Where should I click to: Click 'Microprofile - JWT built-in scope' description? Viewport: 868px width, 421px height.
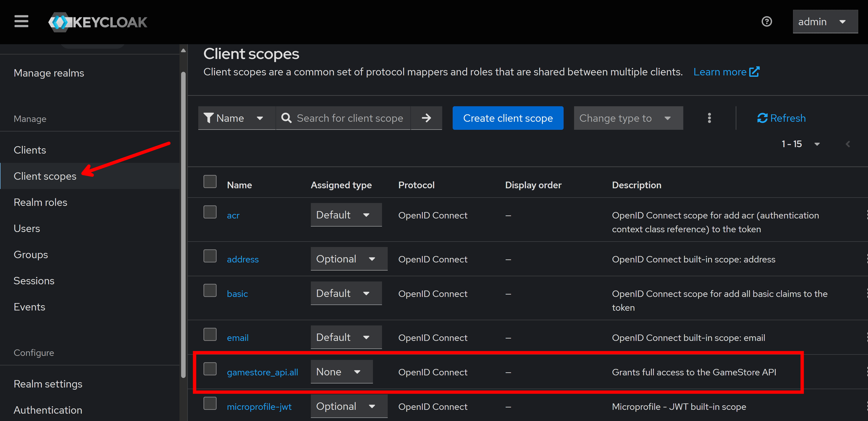(679, 407)
